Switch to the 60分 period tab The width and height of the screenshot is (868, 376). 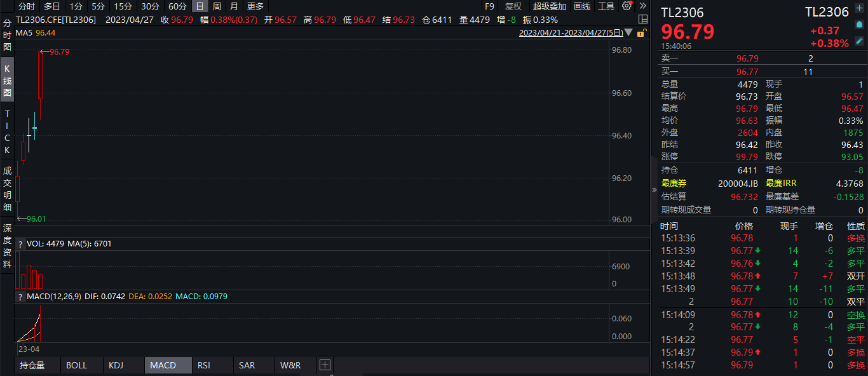177,6
